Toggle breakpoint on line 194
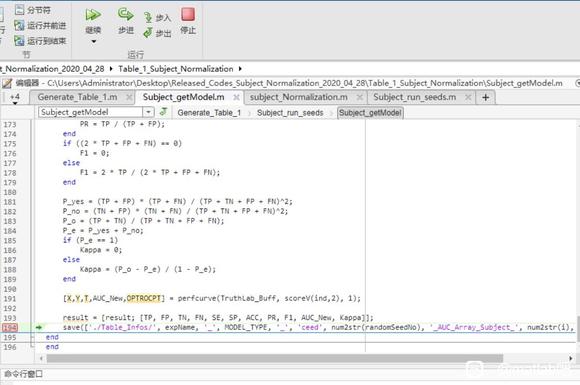Screen dimensions: 580x385 point(10,327)
